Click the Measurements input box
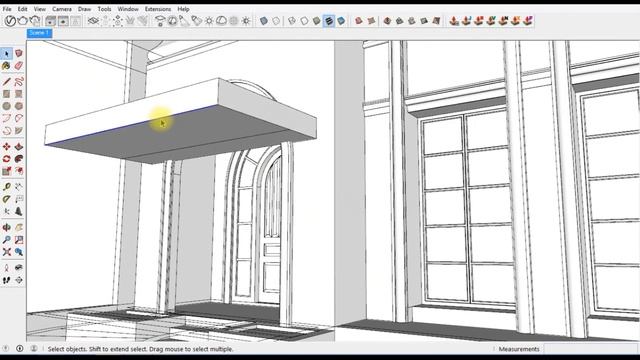640x360 pixels. [x=591, y=349]
